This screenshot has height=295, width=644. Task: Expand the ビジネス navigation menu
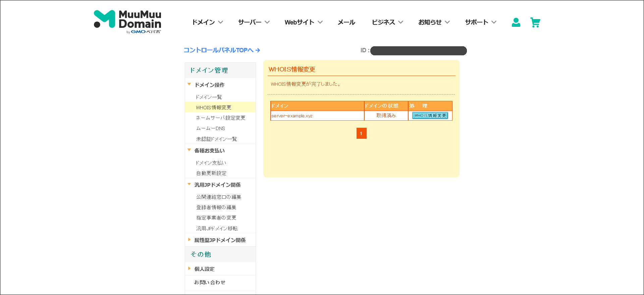tap(387, 22)
